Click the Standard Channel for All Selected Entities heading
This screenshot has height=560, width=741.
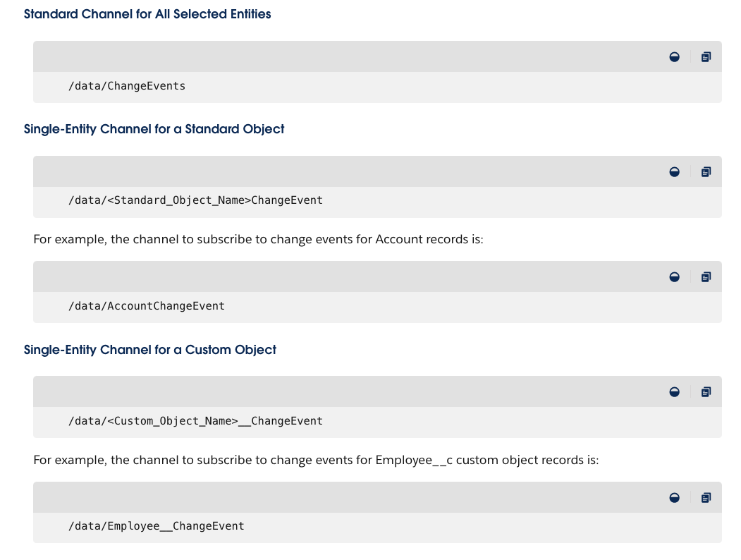pyautogui.click(x=147, y=14)
